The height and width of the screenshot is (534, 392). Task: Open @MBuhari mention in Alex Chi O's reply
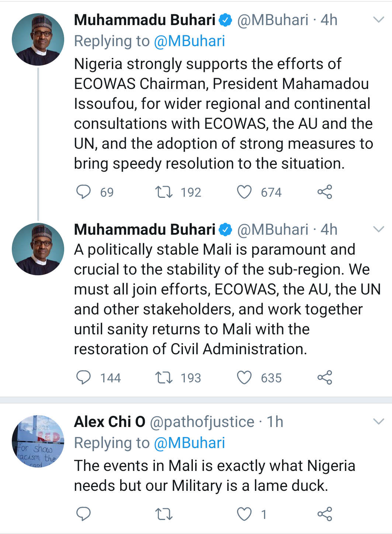189,443
